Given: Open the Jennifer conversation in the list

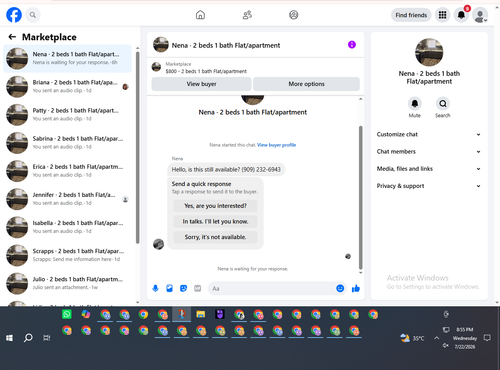Looking at the screenshot, I should coord(67,199).
